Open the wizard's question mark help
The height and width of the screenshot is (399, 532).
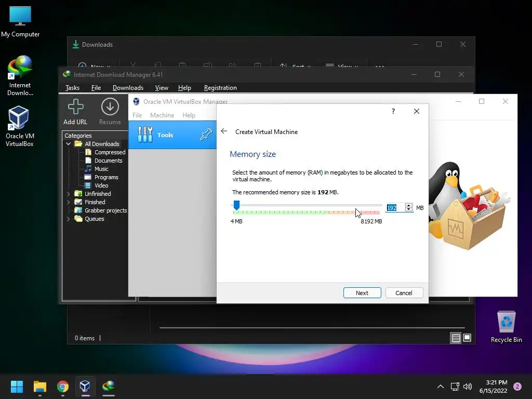[393, 111]
